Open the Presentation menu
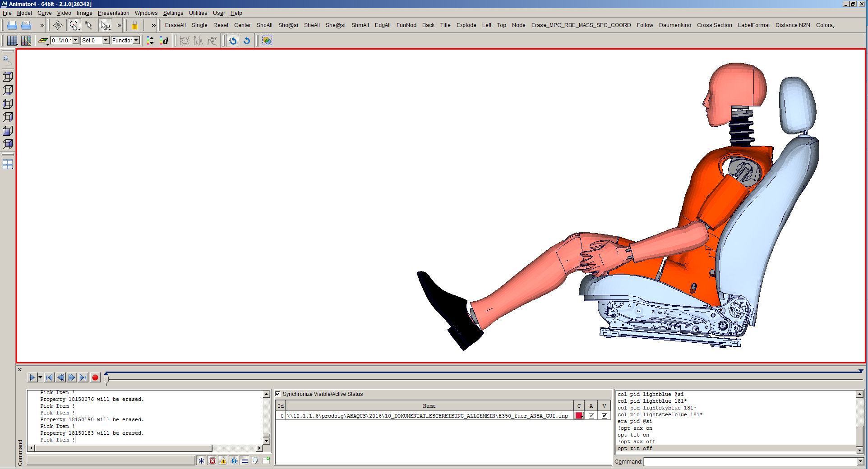868x469 pixels. pos(114,13)
